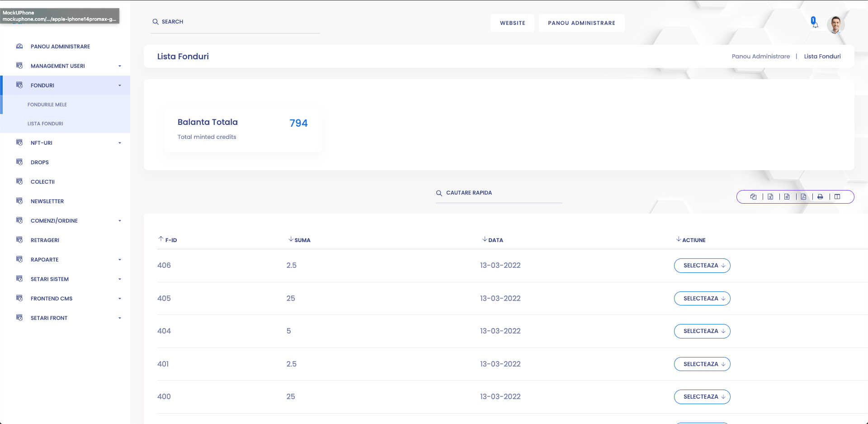The height and width of the screenshot is (424, 868).
Task: Focus the Cautare Rapida search field
Action: pos(499,193)
